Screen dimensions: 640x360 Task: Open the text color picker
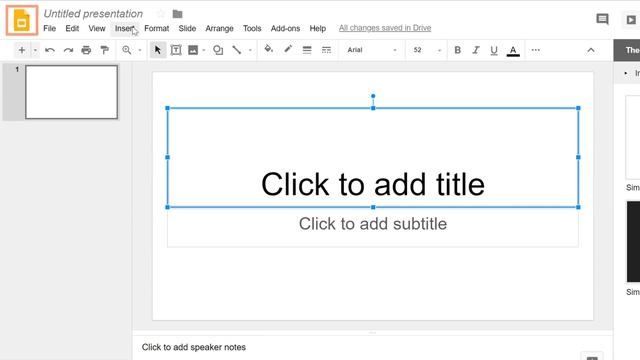pyautogui.click(x=513, y=51)
